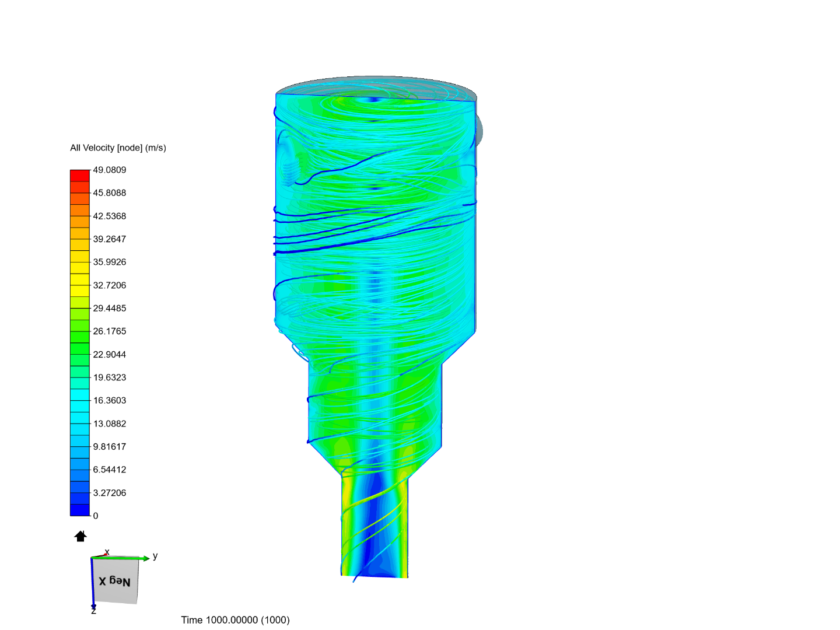Image resolution: width=840 pixels, height=630 pixels.
Task: Click the legend minimum value 0
Action: click(96, 516)
